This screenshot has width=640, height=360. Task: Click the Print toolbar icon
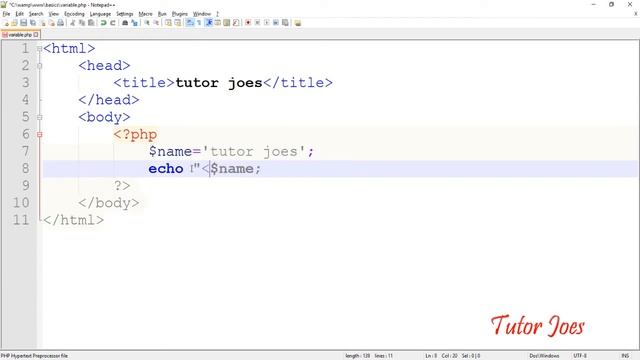click(60, 23)
